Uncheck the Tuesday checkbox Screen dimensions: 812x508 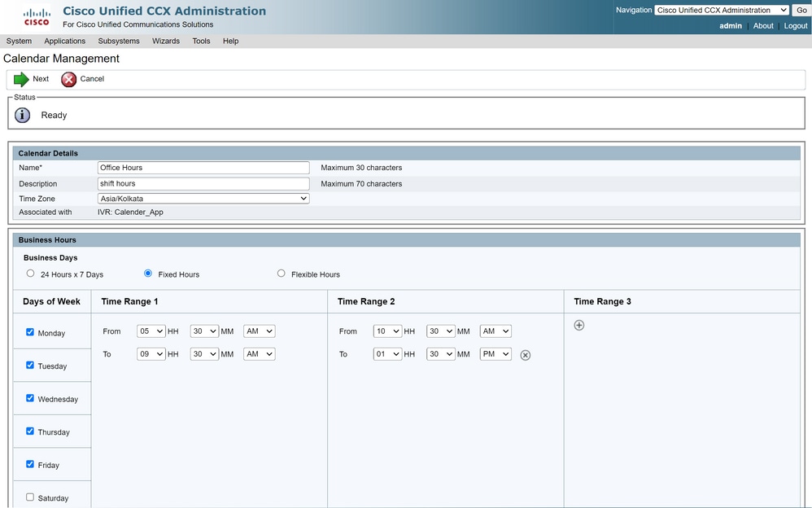point(30,366)
